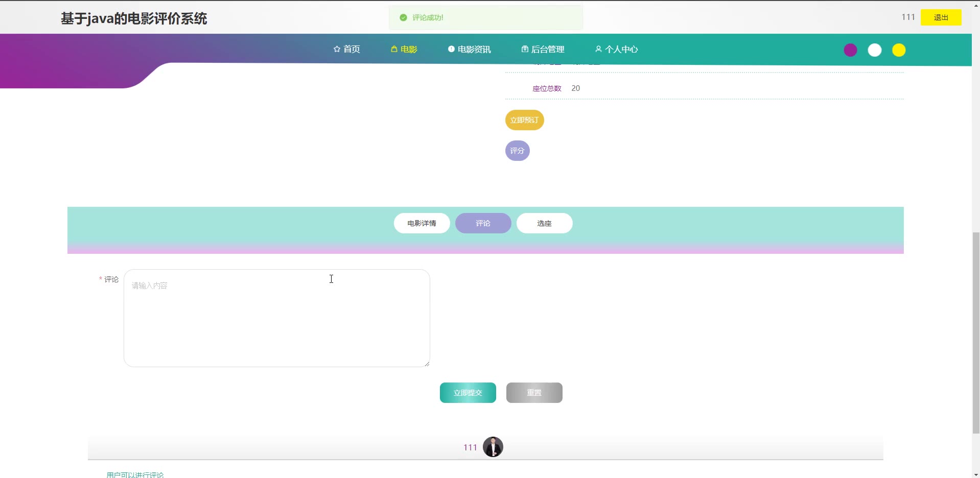Switch to the 评论 tab
The height and width of the screenshot is (478, 980).
[x=483, y=223]
